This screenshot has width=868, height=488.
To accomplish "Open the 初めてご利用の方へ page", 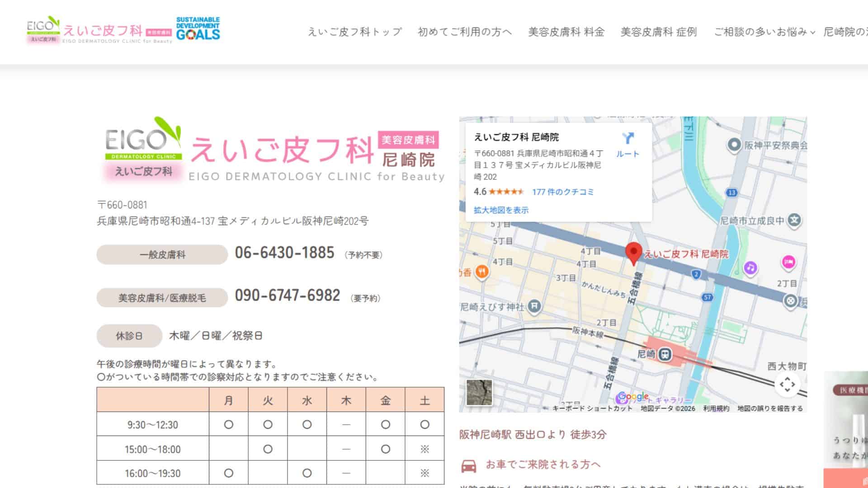I will click(x=466, y=32).
